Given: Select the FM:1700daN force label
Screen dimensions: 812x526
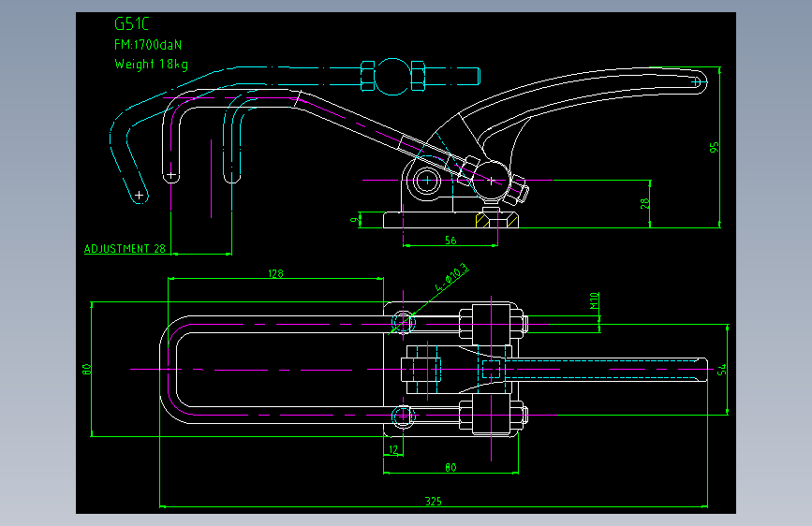Looking at the screenshot, I should click(x=148, y=45).
